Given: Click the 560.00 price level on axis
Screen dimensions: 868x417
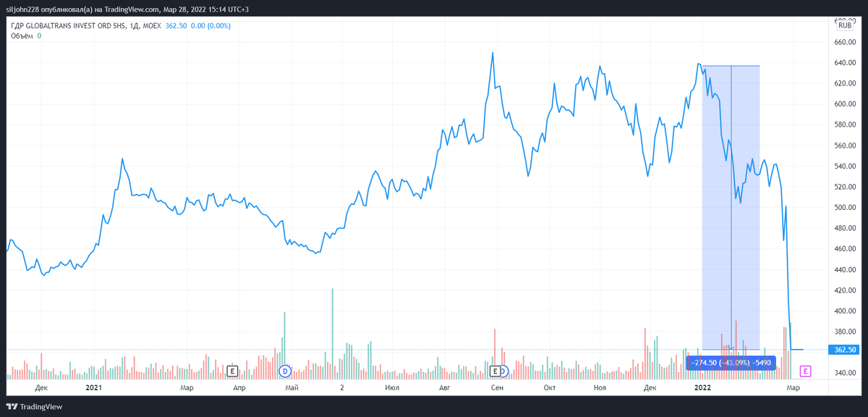Looking at the screenshot, I should point(846,146).
